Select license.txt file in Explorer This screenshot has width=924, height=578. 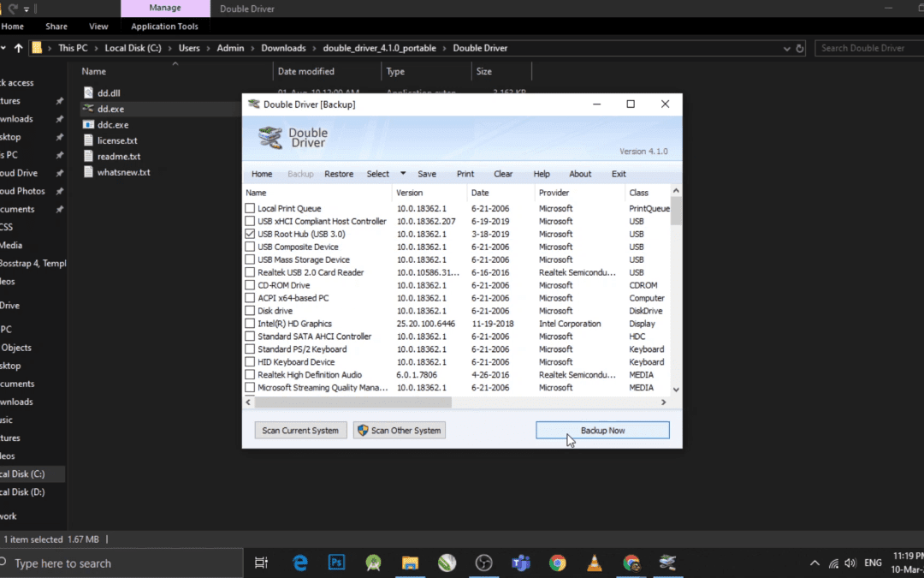point(117,140)
